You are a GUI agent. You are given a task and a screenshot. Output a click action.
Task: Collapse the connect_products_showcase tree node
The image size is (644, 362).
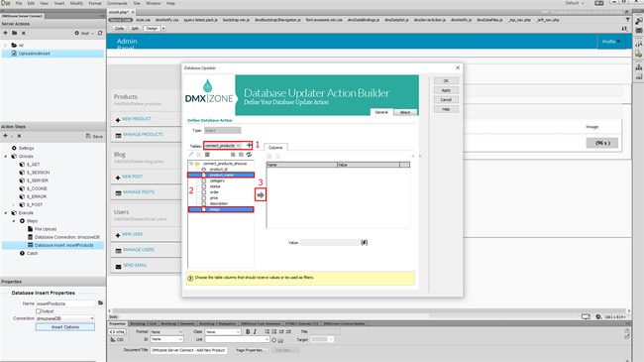191,164
